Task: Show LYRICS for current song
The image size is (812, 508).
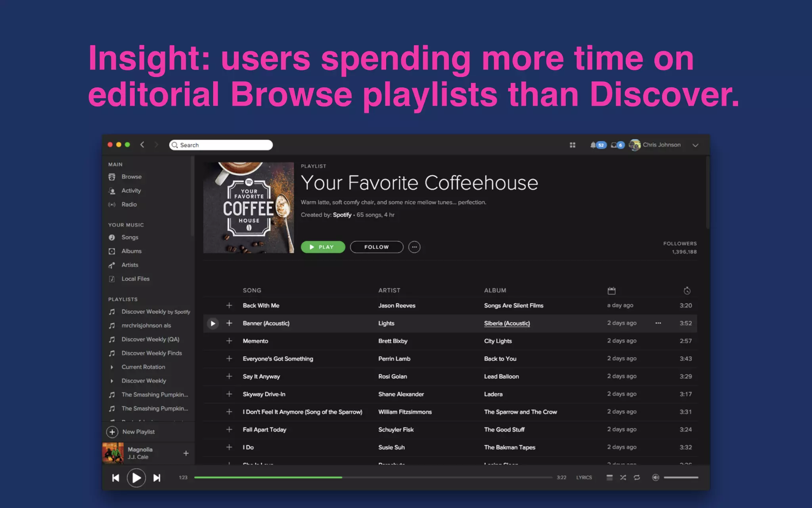Action: 584,477
